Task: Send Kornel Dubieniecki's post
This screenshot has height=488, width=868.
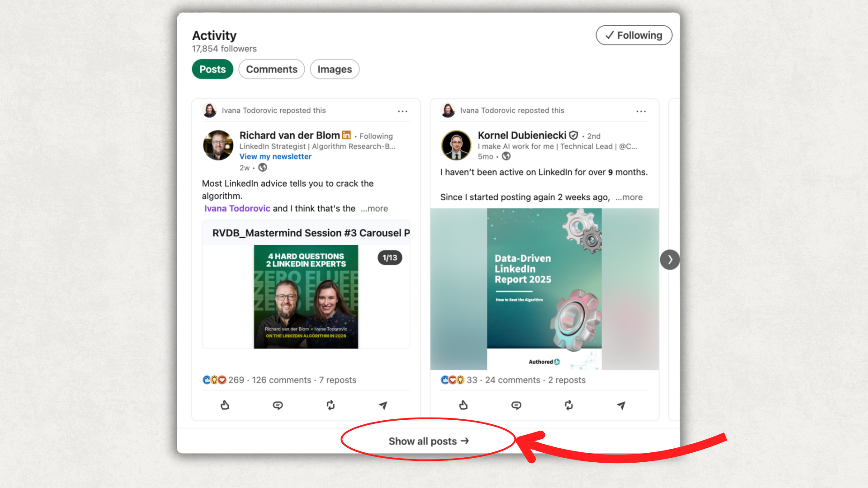Action: (621, 405)
